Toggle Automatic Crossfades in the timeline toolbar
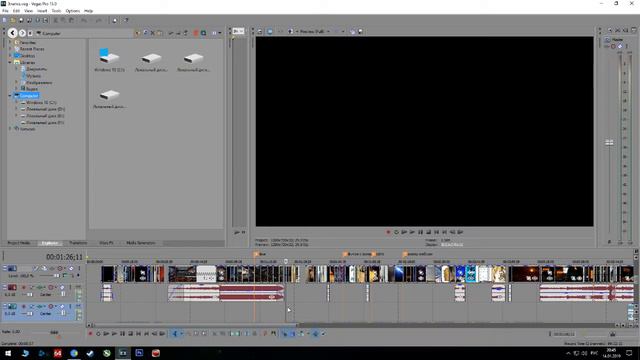The width and height of the screenshot is (640, 360). pyautogui.click(x=293, y=333)
